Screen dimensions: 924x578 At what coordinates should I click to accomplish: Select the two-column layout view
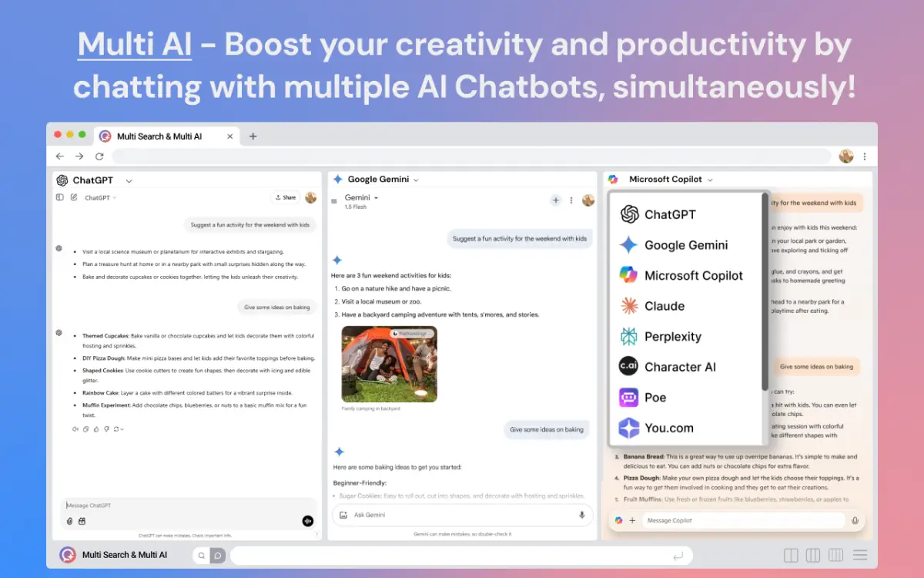pos(790,555)
